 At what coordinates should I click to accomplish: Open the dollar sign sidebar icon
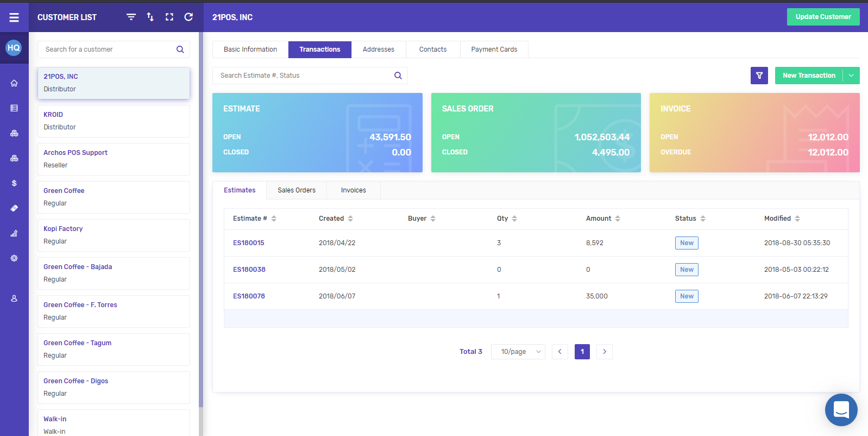click(14, 183)
